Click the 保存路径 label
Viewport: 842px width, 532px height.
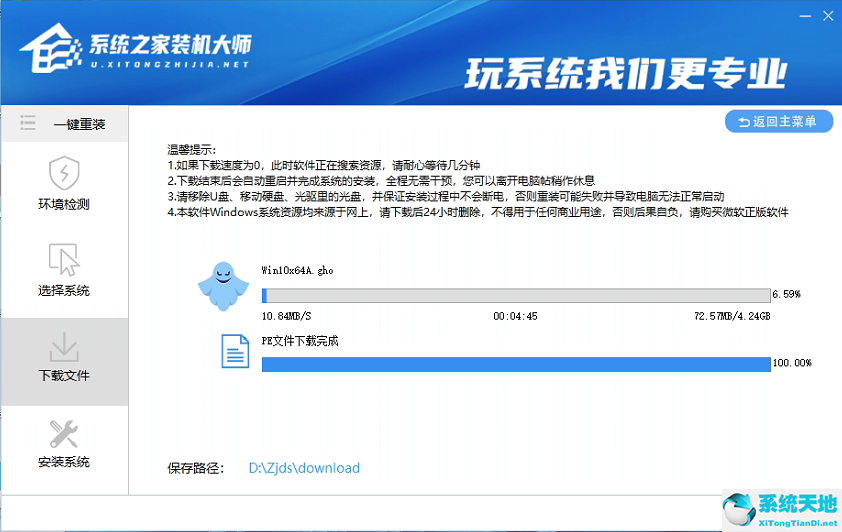coord(195,469)
